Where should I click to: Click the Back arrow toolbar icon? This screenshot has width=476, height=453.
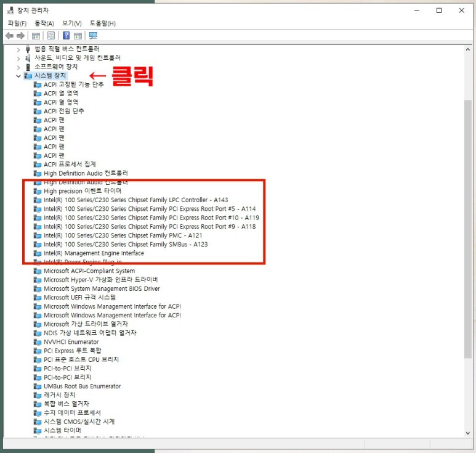tap(9, 36)
